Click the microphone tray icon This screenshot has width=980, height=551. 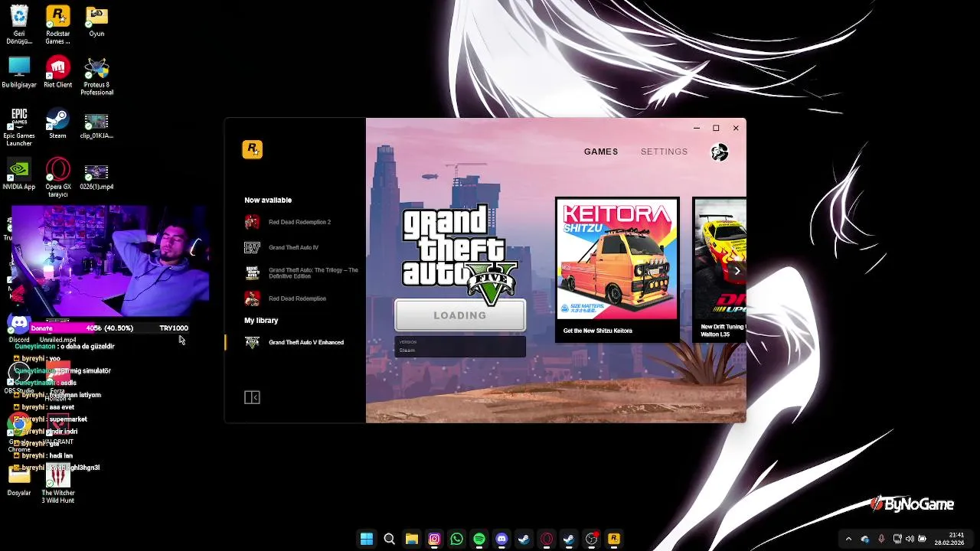tap(881, 540)
